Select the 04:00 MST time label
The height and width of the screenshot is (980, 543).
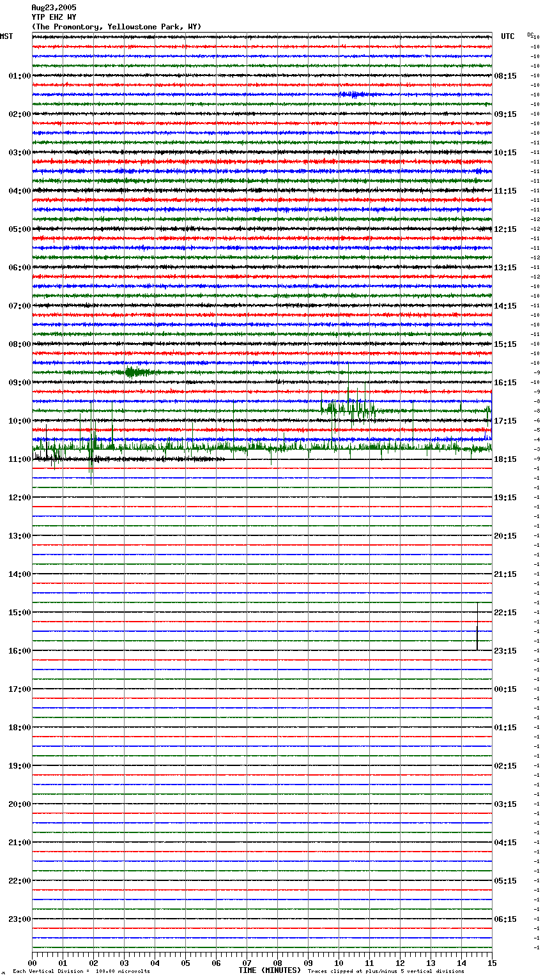(x=20, y=191)
